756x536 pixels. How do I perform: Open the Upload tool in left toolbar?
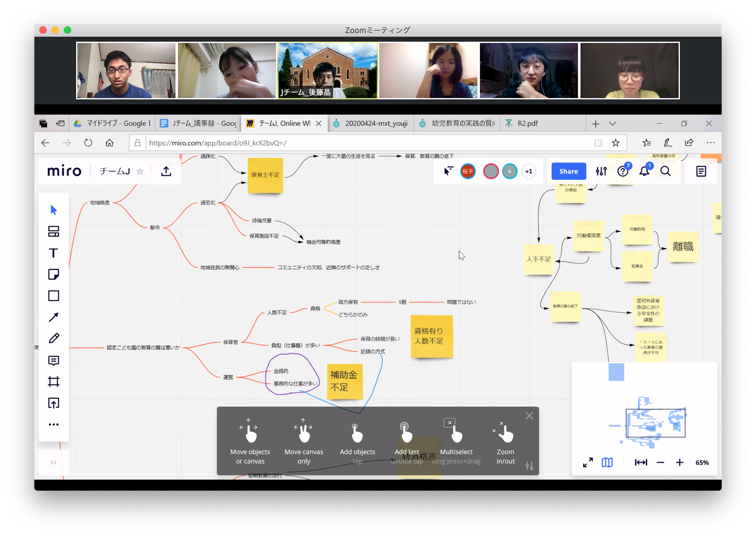pyautogui.click(x=53, y=403)
